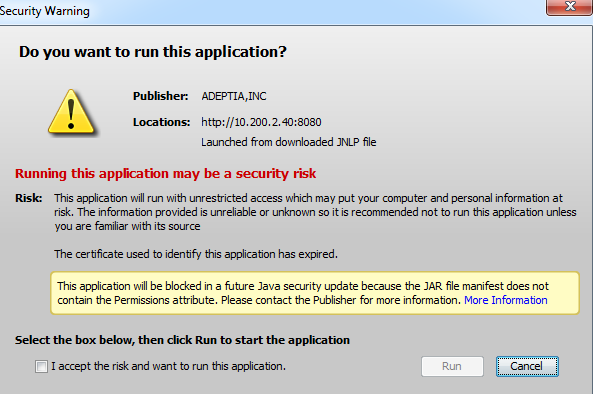Click the 'Locations:' label
The height and width of the screenshot is (394, 593).
[161, 122]
